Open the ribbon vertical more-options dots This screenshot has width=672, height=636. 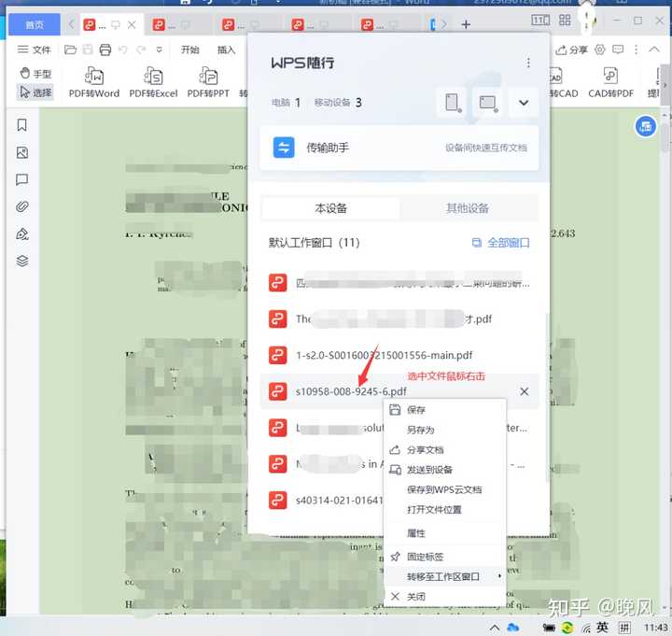636,49
